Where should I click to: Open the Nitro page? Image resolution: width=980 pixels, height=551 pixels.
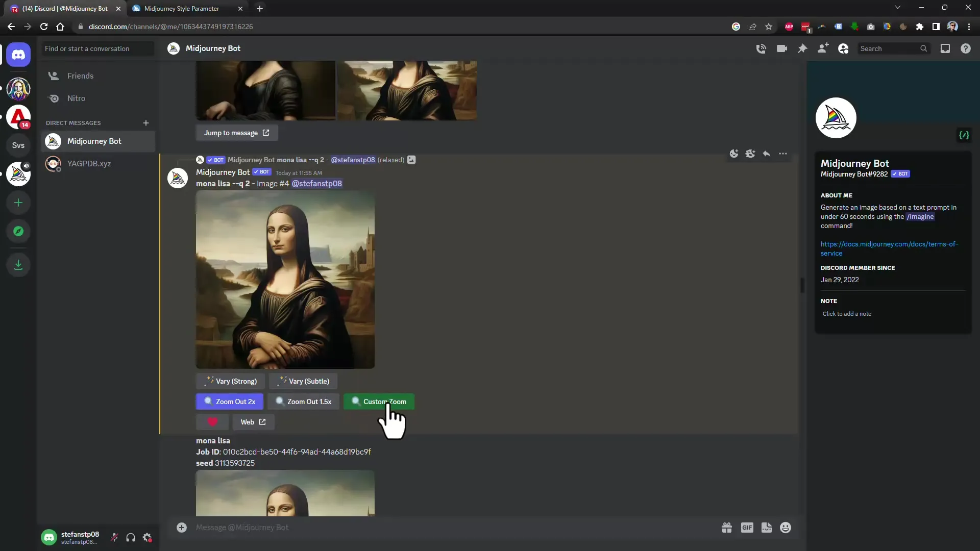98,98
